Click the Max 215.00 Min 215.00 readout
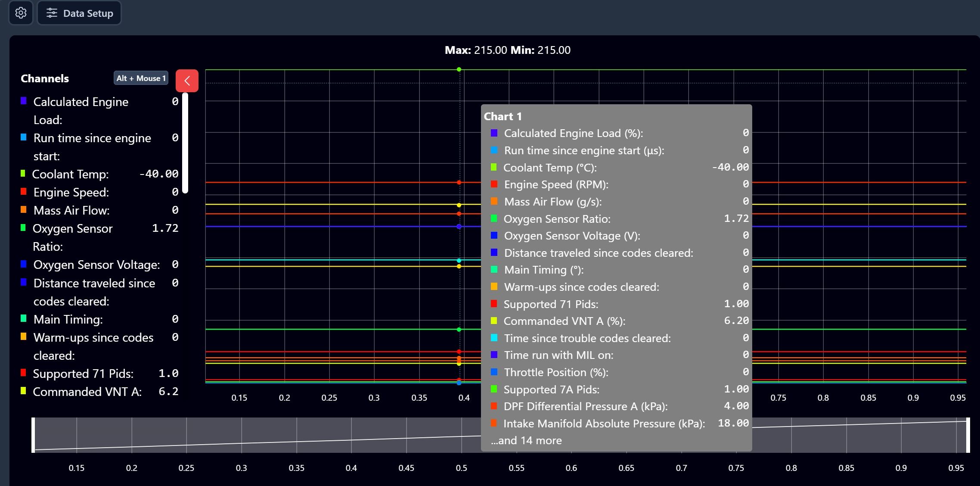 [x=508, y=50]
